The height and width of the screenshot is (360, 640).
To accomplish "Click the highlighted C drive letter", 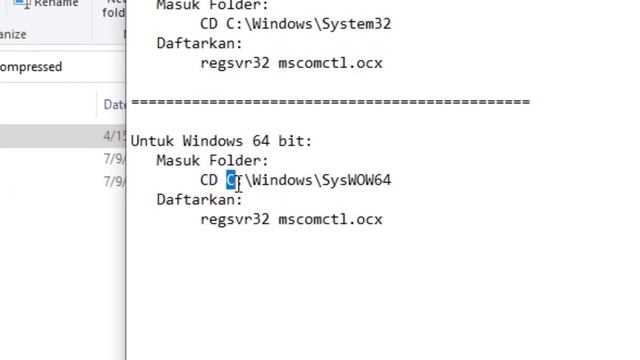I will 231,180.
